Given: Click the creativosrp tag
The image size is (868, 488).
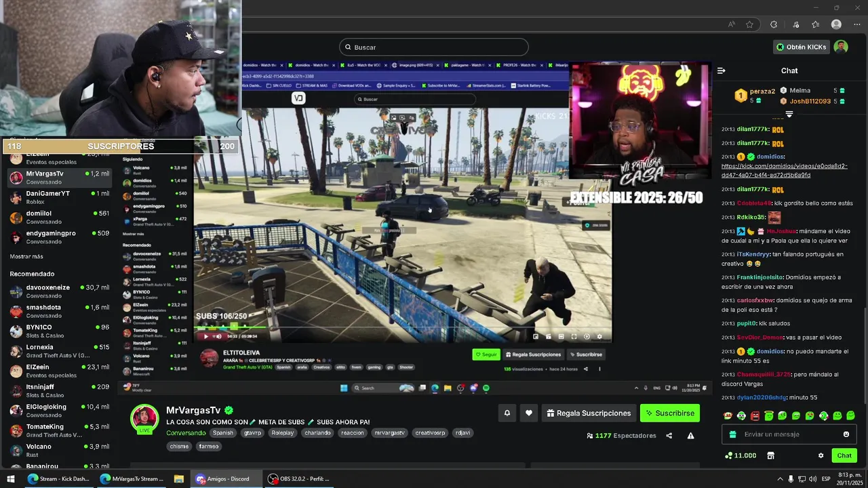Looking at the screenshot, I should [430, 432].
